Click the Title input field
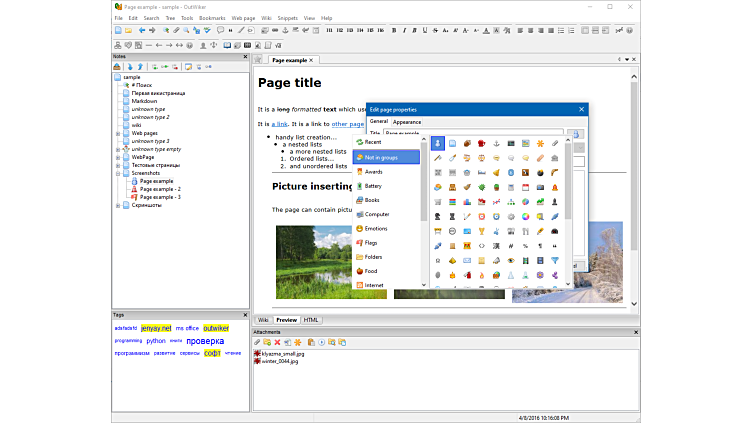 tap(473, 132)
